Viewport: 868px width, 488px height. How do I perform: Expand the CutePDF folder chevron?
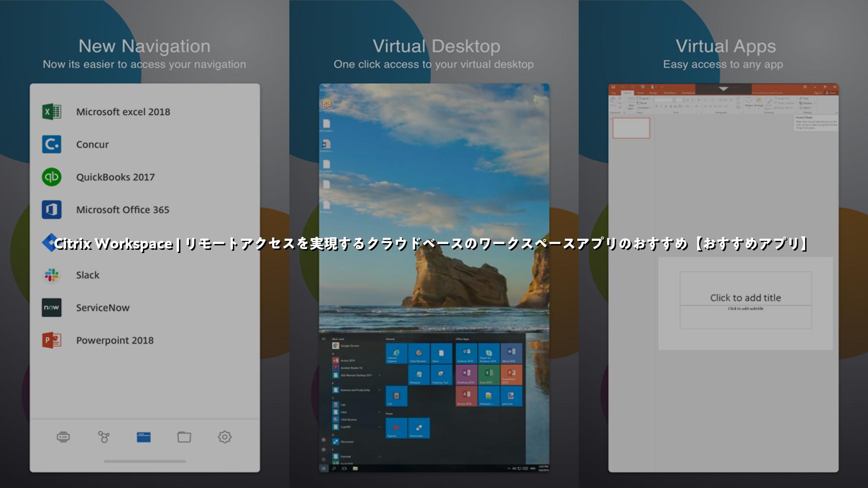(379, 427)
